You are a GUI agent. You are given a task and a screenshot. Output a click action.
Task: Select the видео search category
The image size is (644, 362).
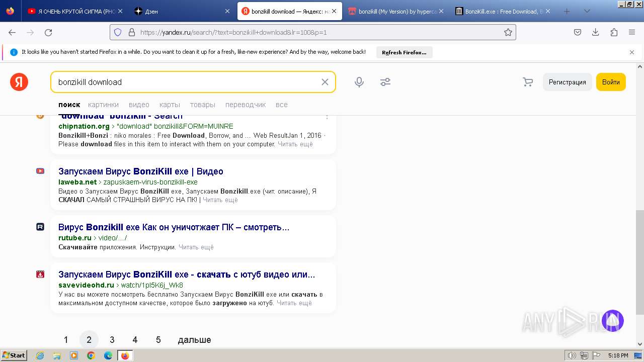(x=139, y=105)
